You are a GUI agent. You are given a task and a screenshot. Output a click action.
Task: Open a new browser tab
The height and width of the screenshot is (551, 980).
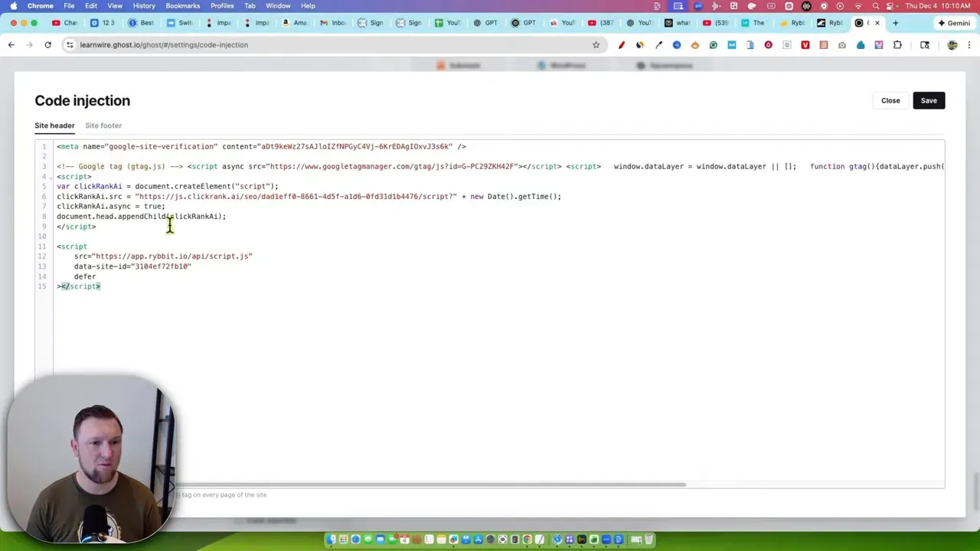click(895, 23)
